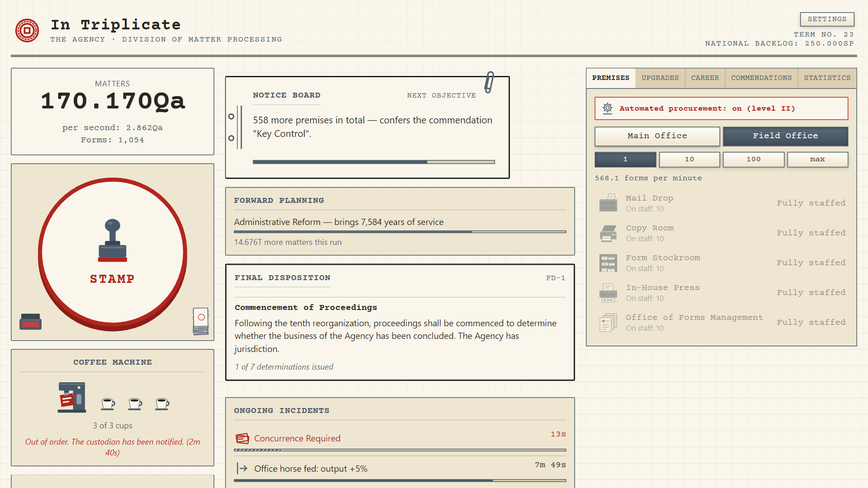Click the Notice Board paperclip icon

pos(489,82)
